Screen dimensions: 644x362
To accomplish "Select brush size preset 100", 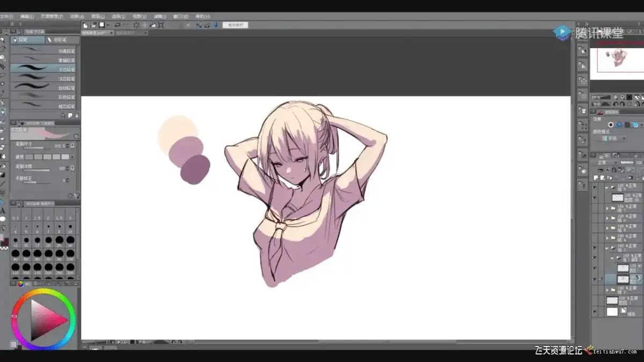I will pyautogui.click(x=70, y=255).
